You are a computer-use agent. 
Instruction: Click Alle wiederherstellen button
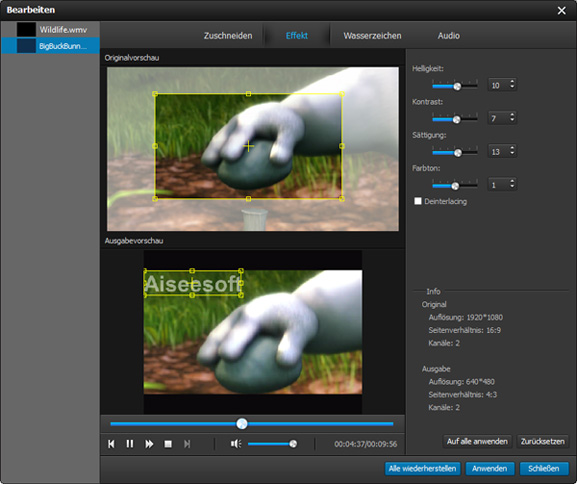click(422, 468)
